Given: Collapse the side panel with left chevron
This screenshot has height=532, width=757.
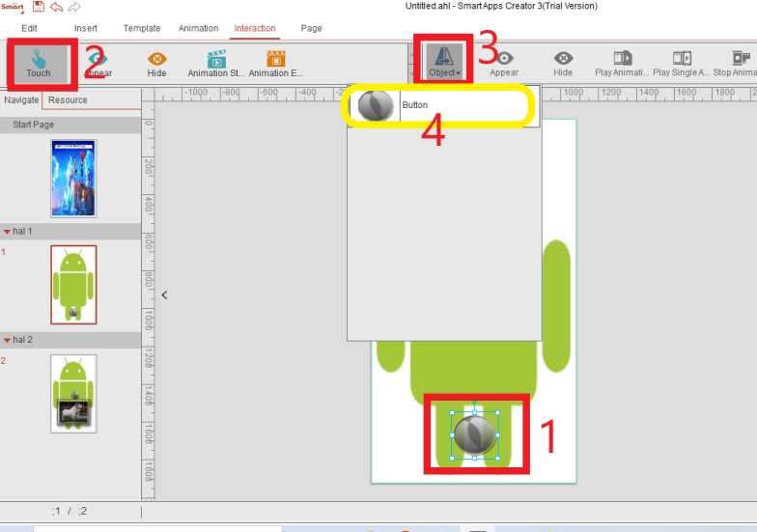Looking at the screenshot, I should click(164, 295).
